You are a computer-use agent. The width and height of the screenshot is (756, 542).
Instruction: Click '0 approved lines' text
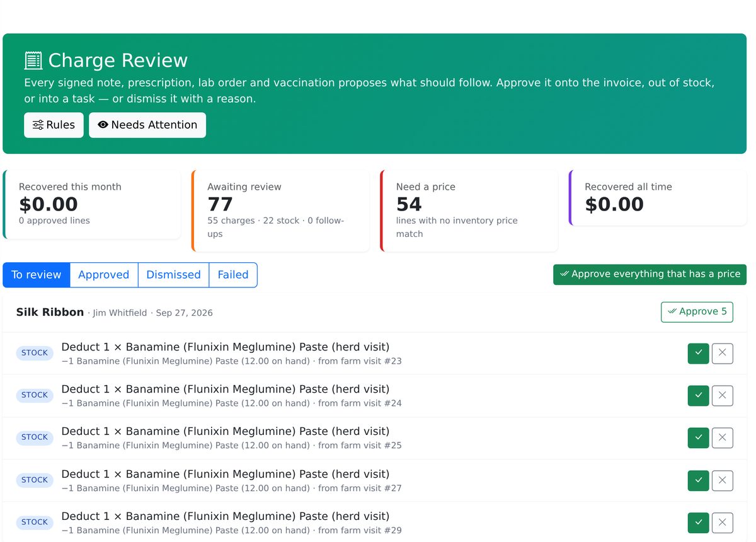pos(54,221)
